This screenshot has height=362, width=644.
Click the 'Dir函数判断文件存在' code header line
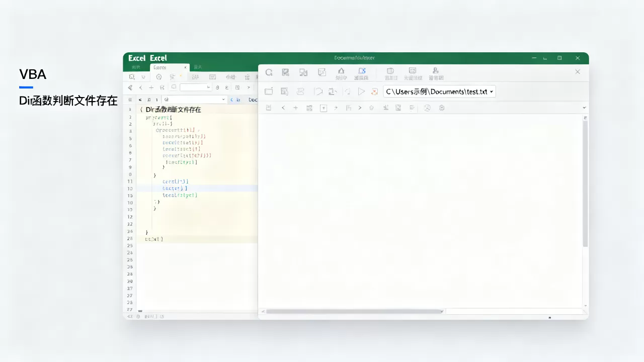[x=173, y=109]
